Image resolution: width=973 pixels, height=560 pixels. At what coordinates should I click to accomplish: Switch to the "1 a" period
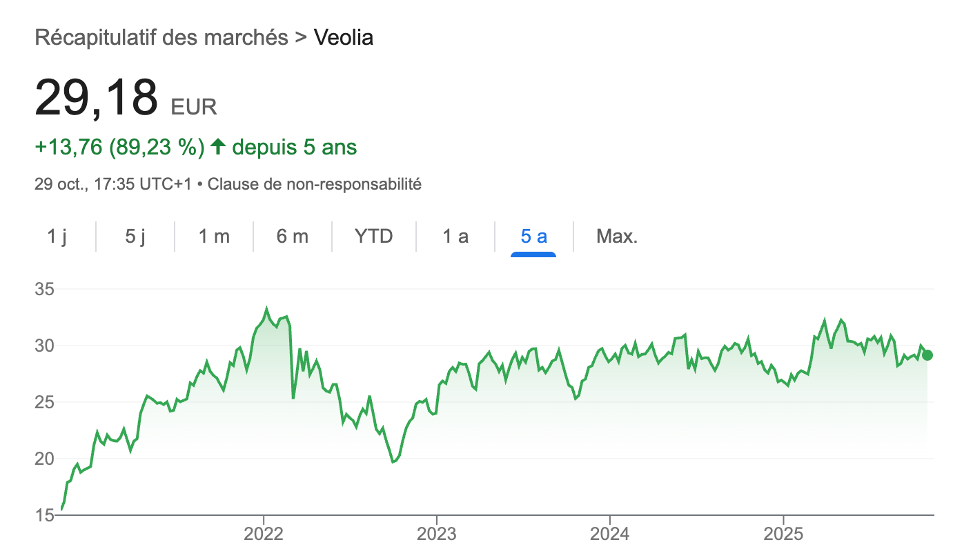(455, 236)
